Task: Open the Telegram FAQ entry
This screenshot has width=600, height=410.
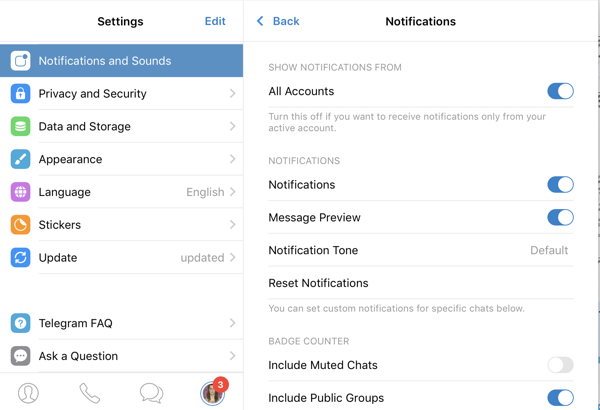Action: 121,323
